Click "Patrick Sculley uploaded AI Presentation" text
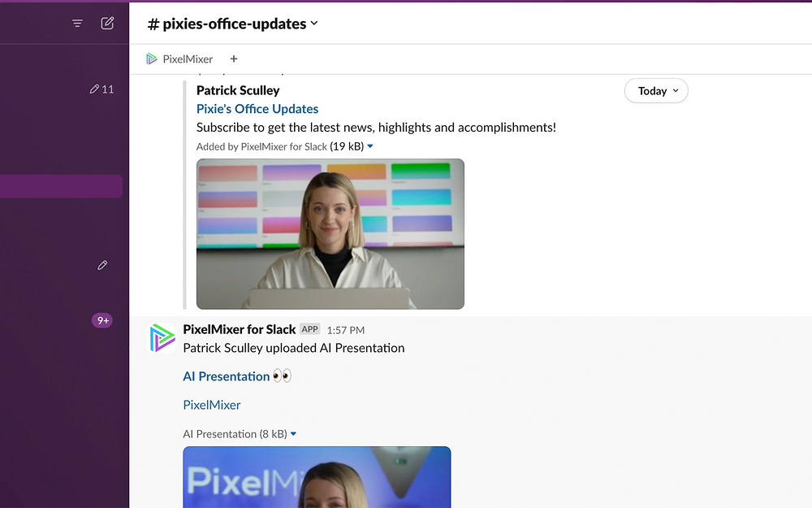 pyautogui.click(x=294, y=348)
